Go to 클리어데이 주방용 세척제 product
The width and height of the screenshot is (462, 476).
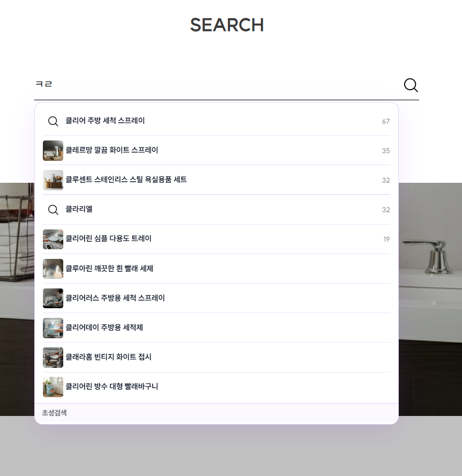pos(104,328)
